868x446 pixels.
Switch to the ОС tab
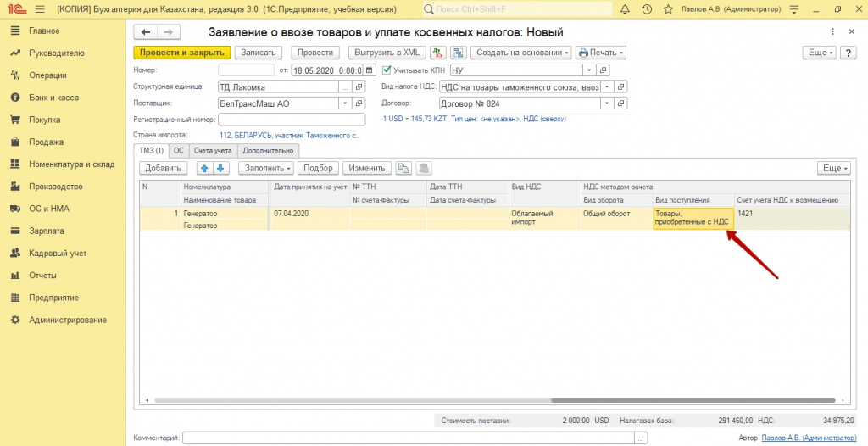click(x=178, y=150)
